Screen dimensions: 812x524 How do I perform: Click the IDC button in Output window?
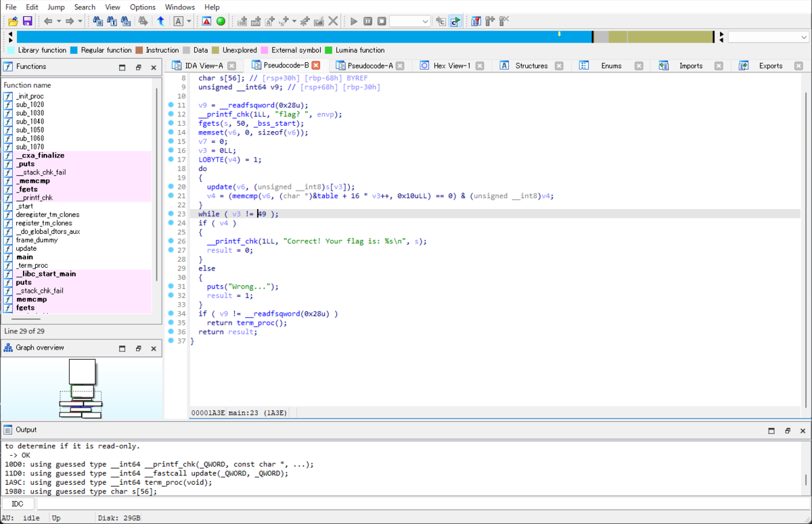[18, 504]
